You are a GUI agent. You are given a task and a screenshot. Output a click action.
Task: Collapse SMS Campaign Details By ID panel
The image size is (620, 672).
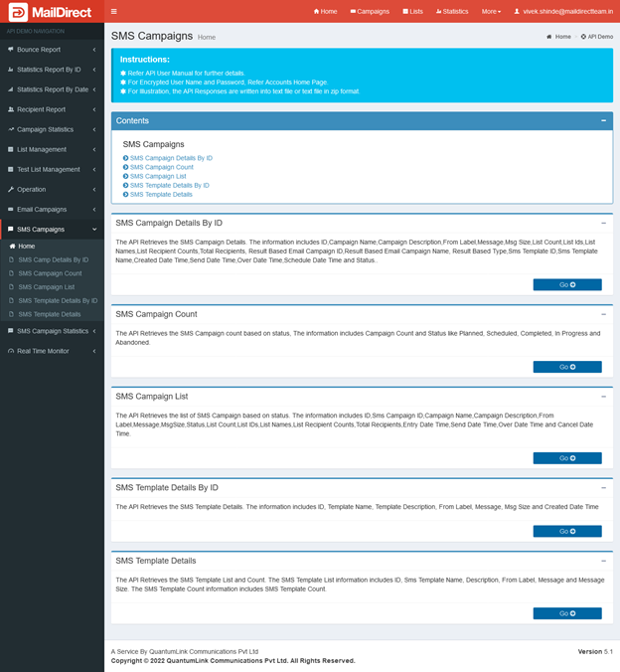coord(603,223)
